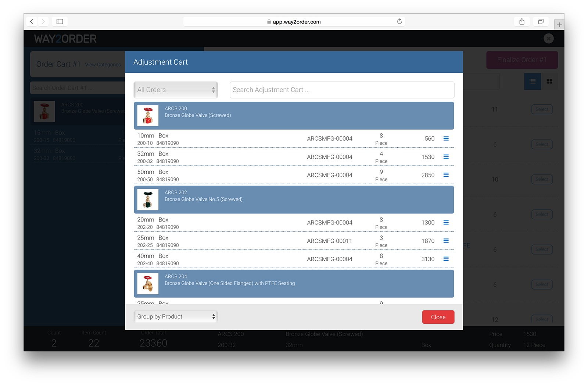Open the All Orders dropdown
Image resolution: width=588 pixels, height=385 pixels.
(176, 90)
